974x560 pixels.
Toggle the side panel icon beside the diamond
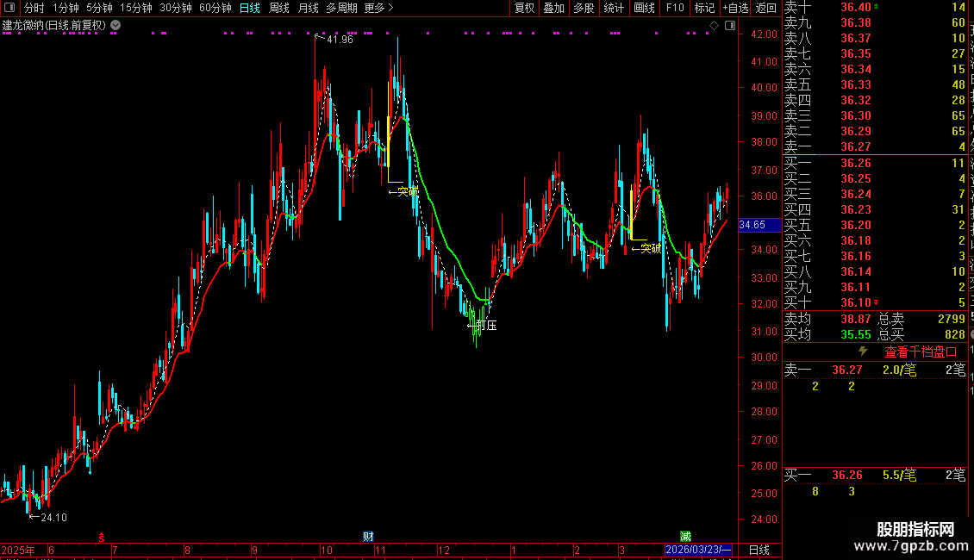click(x=730, y=26)
